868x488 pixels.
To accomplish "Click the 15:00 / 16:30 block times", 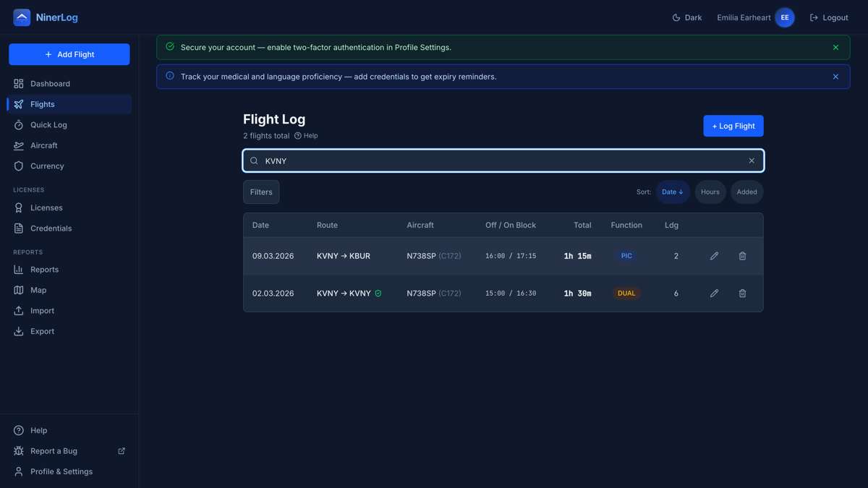I will pos(511,294).
